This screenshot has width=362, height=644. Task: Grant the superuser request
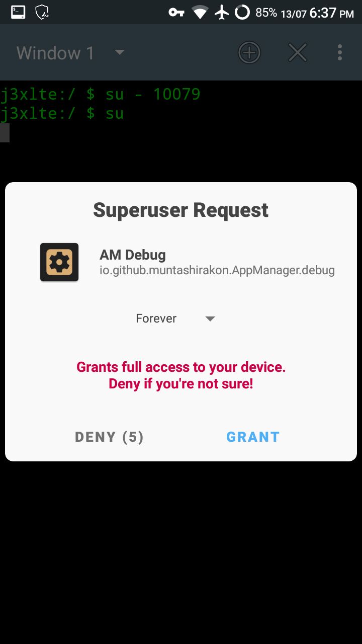[x=253, y=437]
